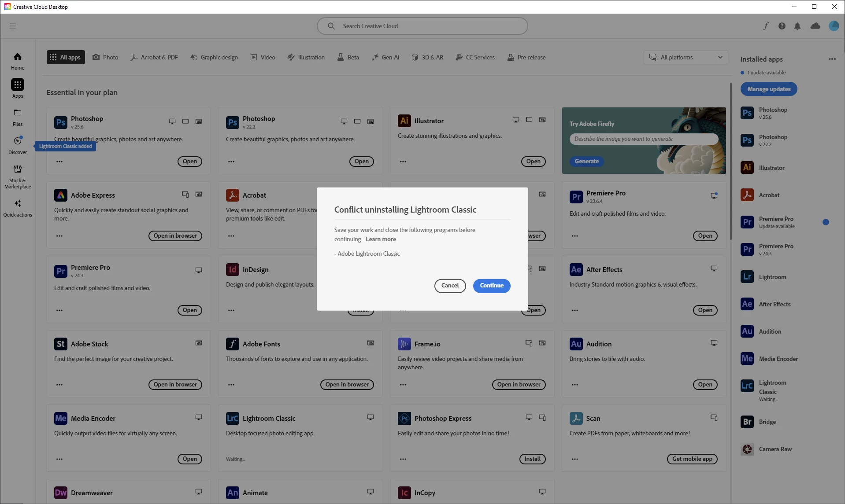Open Stock & Marketplace
The image size is (845, 504).
pos(18,177)
